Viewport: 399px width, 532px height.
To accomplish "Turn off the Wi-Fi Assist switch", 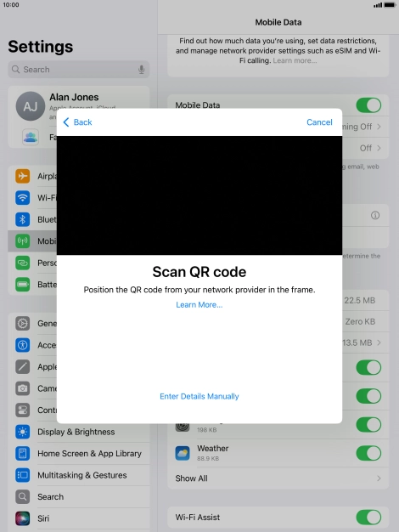I will pyautogui.click(x=368, y=517).
